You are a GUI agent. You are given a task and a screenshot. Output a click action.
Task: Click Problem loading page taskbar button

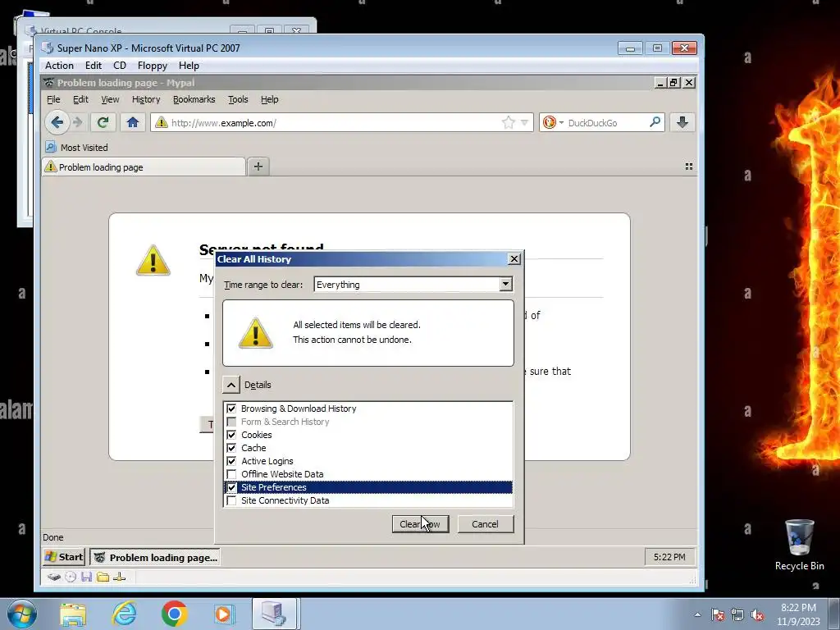pyautogui.click(x=156, y=557)
